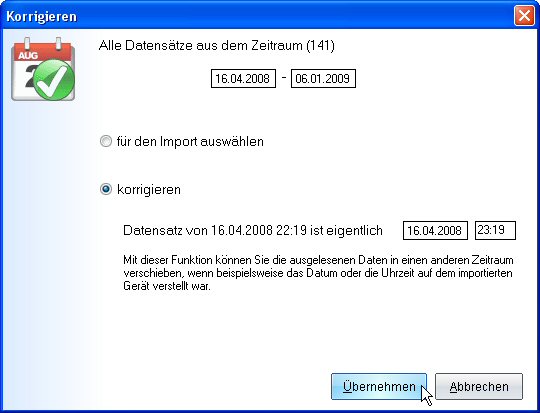Select the 'für den Import auswählen' radio button

pyautogui.click(x=106, y=141)
